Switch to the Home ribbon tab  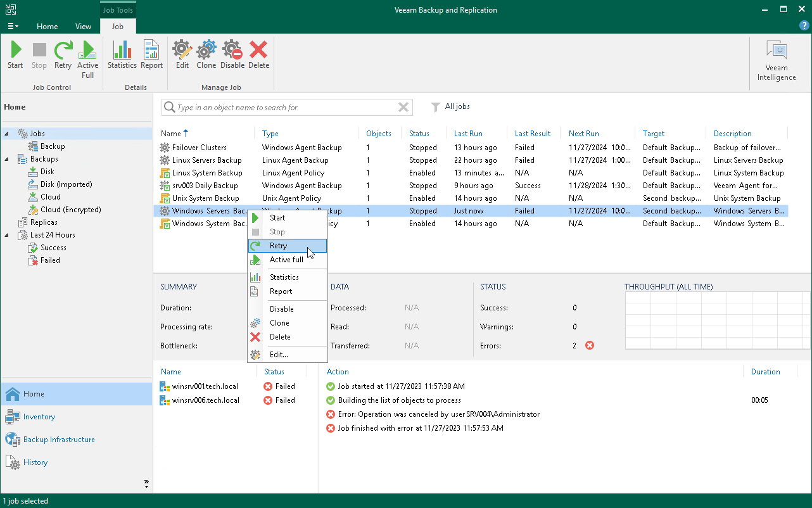click(x=48, y=27)
